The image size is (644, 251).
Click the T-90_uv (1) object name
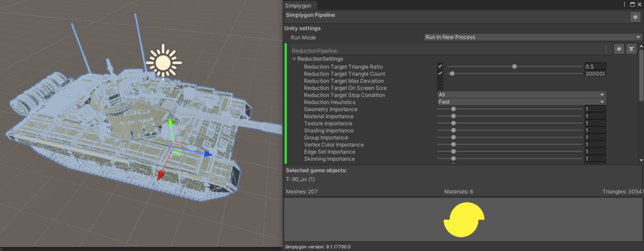300,179
